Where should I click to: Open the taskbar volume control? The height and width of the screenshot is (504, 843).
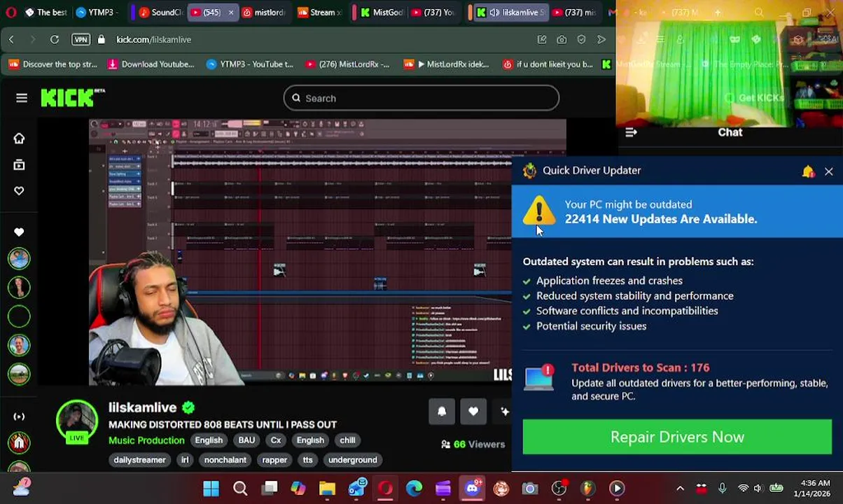tap(758, 489)
